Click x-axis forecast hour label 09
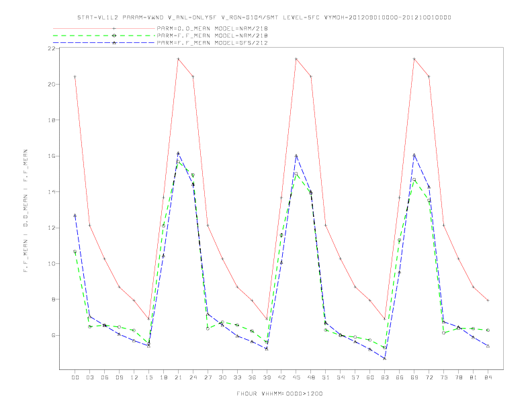The image size is (532, 411). click(x=119, y=377)
